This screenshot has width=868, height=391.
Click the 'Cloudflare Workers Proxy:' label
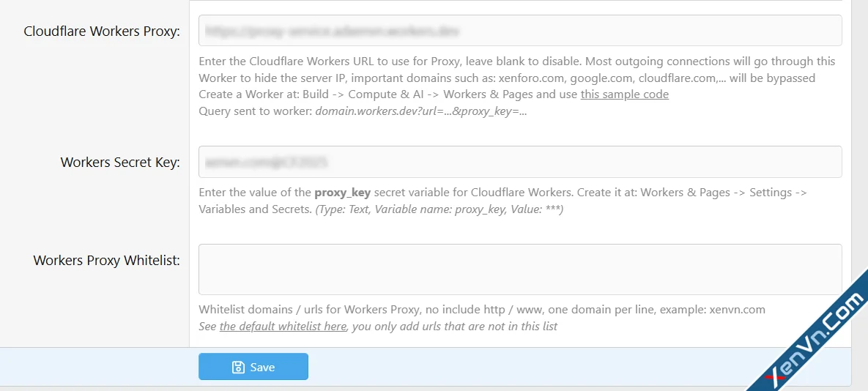(102, 31)
